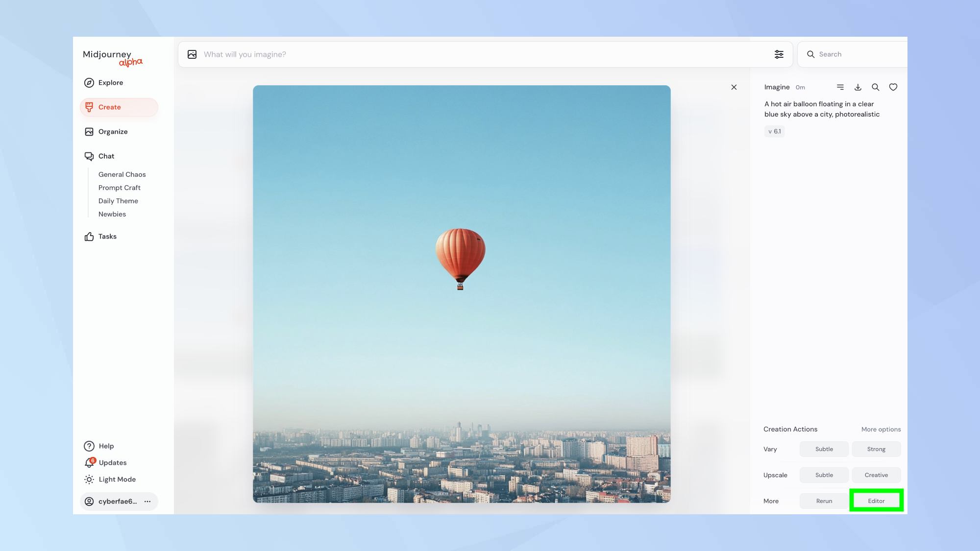980x551 pixels.
Task: Click the filter/settings sliders icon
Action: pos(779,54)
